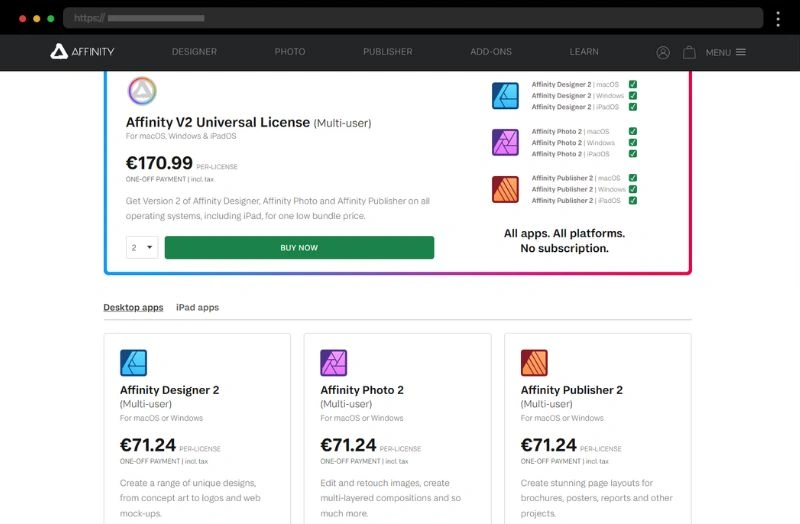Screen dimensions: 800x524
Task: Open the DESIGNER navigation item
Action: [x=194, y=52]
